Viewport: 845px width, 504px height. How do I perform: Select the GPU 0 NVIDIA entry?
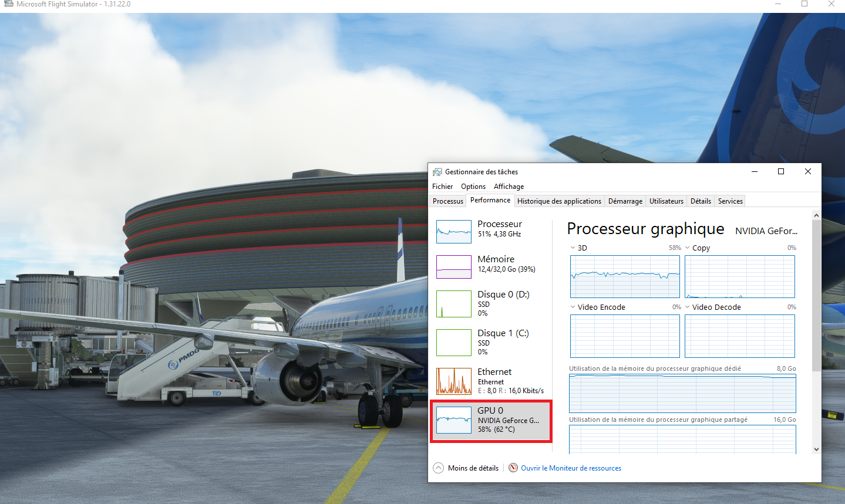click(491, 421)
